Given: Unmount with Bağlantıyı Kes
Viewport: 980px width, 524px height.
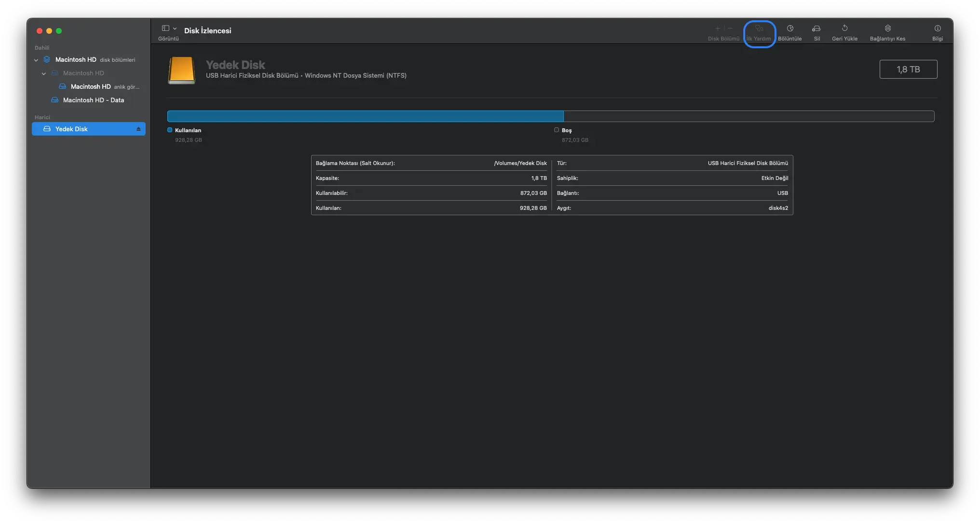Looking at the screenshot, I should (x=887, y=33).
